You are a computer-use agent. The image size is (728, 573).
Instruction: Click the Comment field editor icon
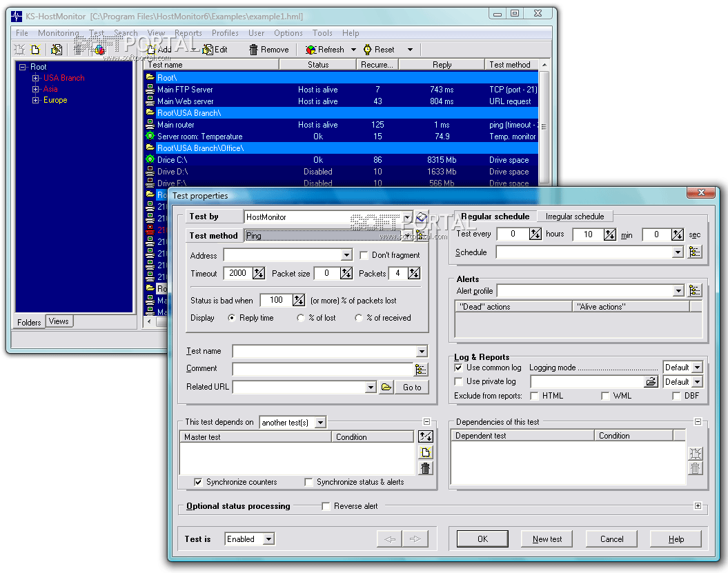click(x=421, y=369)
